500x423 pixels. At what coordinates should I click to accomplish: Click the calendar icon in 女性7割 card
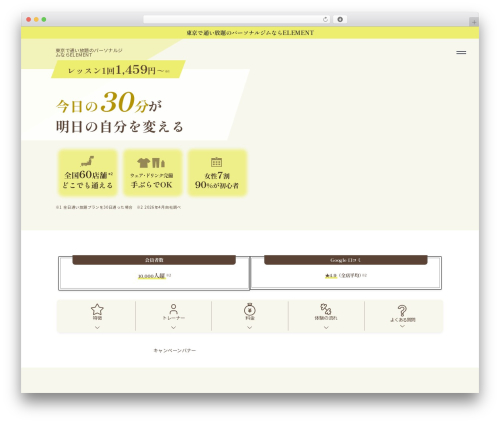tap(216, 162)
